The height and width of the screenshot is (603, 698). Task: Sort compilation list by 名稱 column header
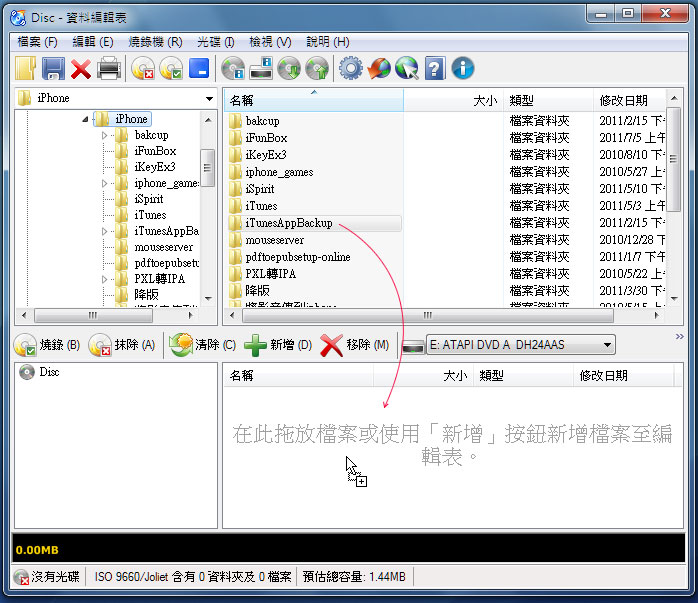[298, 376]
